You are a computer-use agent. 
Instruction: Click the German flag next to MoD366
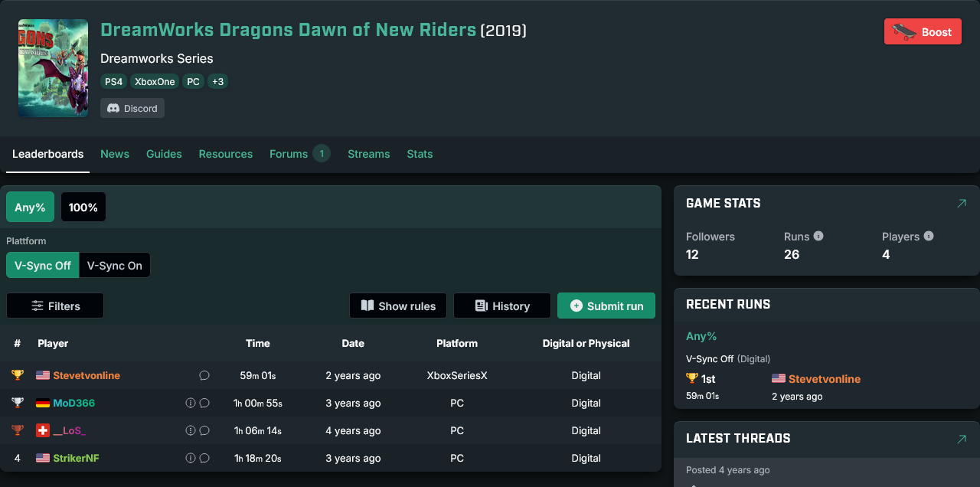[43, 403]
